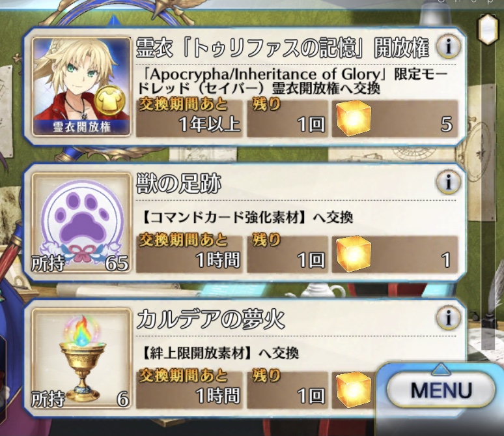Tap the gold cube cost icon showing 5

(353, 118)
